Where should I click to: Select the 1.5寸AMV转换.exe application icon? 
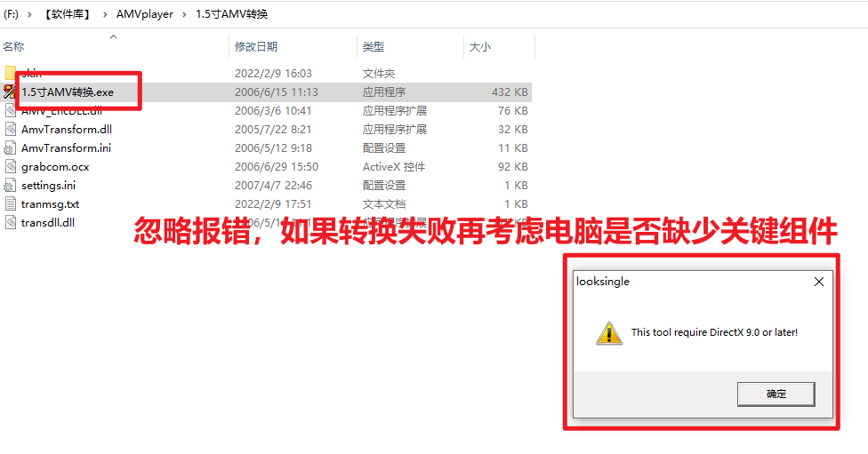click(10, 92)
